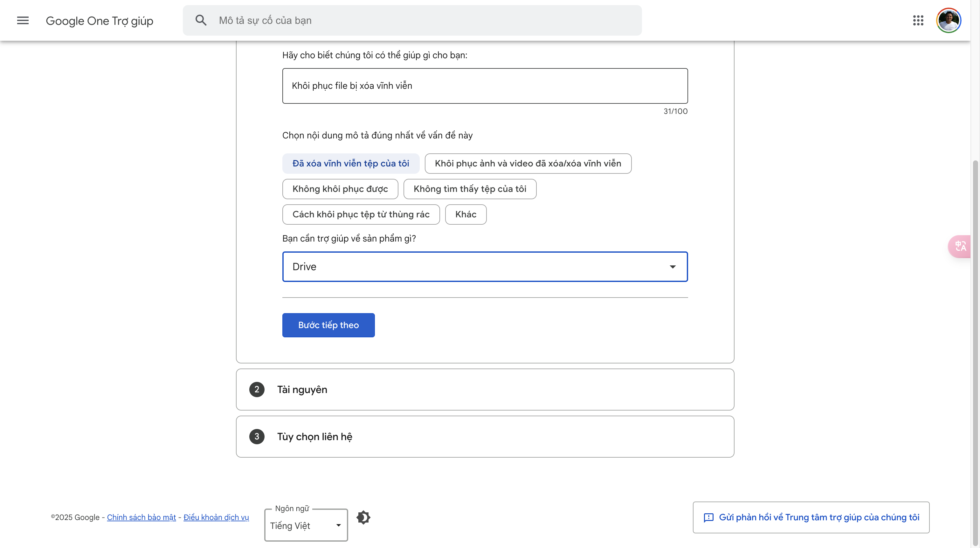Select chip Khôi phục ảnh và video đã xóa
Image resolution: width=980 pixels, height=548 pixels.
tap(528, 163)
